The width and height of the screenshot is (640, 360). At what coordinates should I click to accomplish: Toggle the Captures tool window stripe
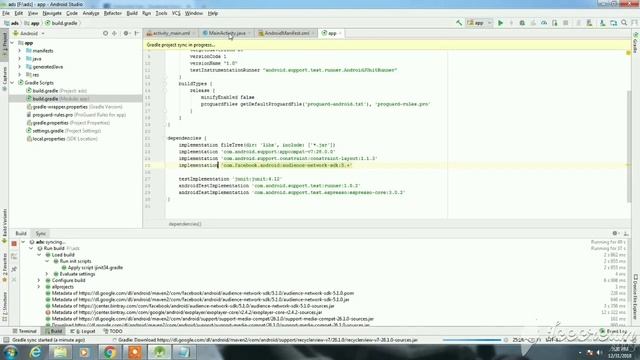pyautogui.click(x=4, y=79)
